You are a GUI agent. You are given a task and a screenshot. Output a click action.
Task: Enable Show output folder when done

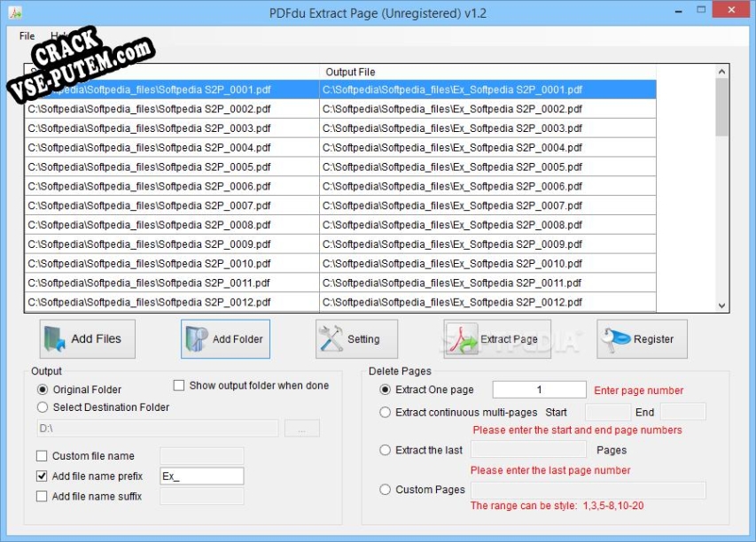click(179, 385)
